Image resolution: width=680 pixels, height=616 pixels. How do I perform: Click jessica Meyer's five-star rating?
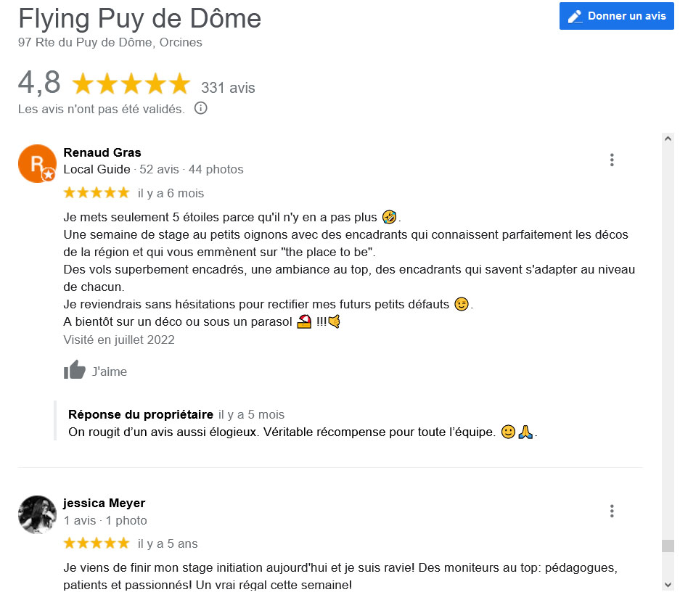tap(97, 543)
